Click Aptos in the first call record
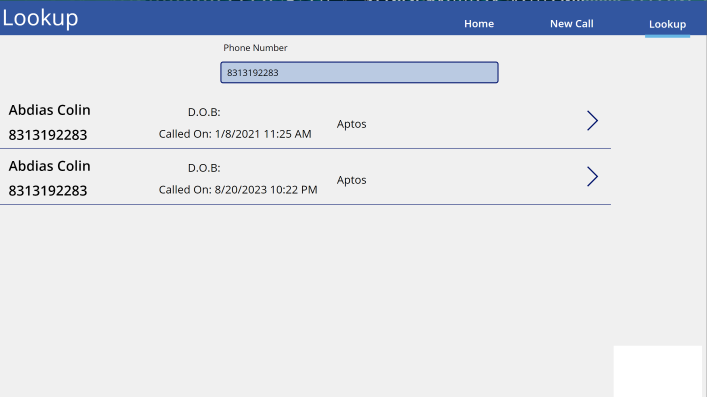707x397 pixels. [352, 124]
